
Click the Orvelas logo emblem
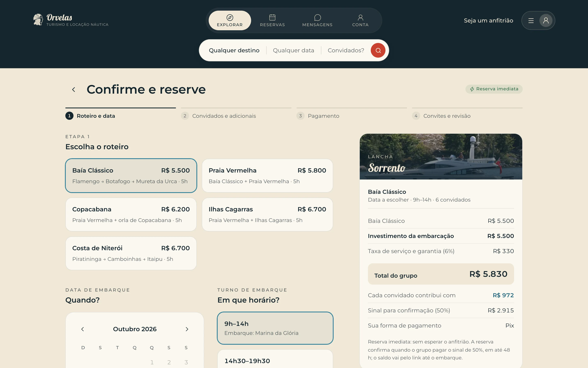point(38,19)
